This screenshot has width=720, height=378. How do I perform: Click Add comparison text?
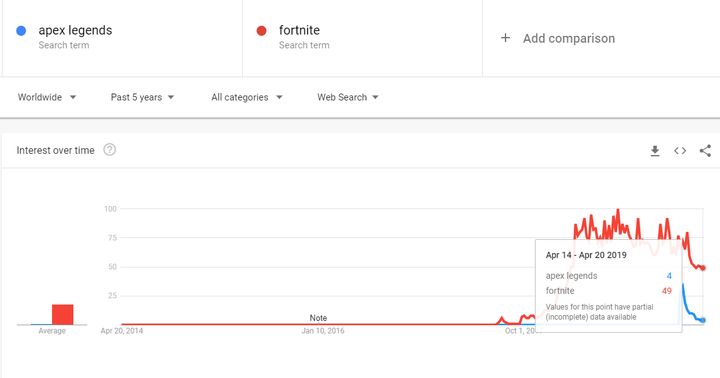pyautogui.click(x=568, y=38)
